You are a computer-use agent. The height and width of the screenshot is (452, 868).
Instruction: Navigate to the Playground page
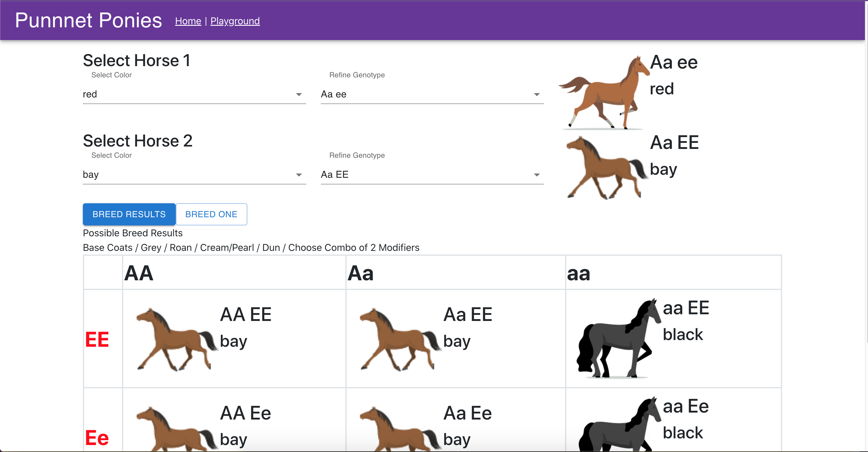tap(235, 21)
